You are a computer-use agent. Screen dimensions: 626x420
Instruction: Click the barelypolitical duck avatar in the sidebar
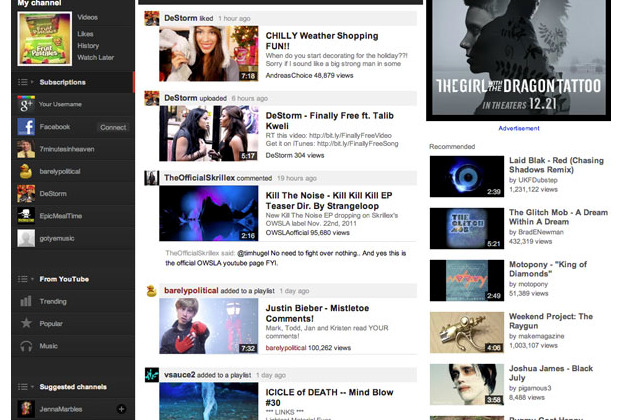point(26,171)
